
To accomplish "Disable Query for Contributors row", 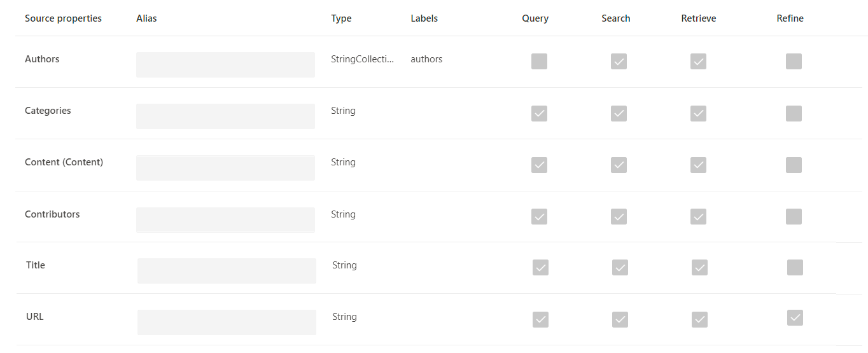I will [539, 216].
